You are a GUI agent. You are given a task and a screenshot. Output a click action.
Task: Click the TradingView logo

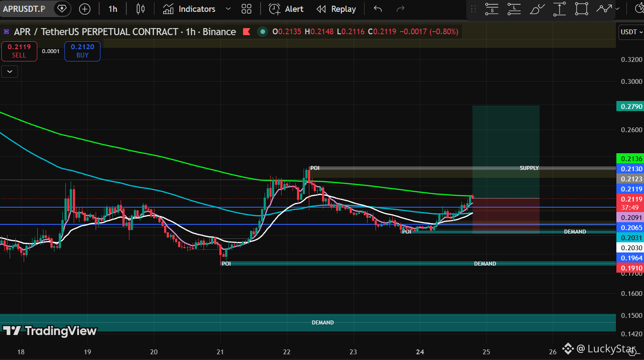click(50, 331)
